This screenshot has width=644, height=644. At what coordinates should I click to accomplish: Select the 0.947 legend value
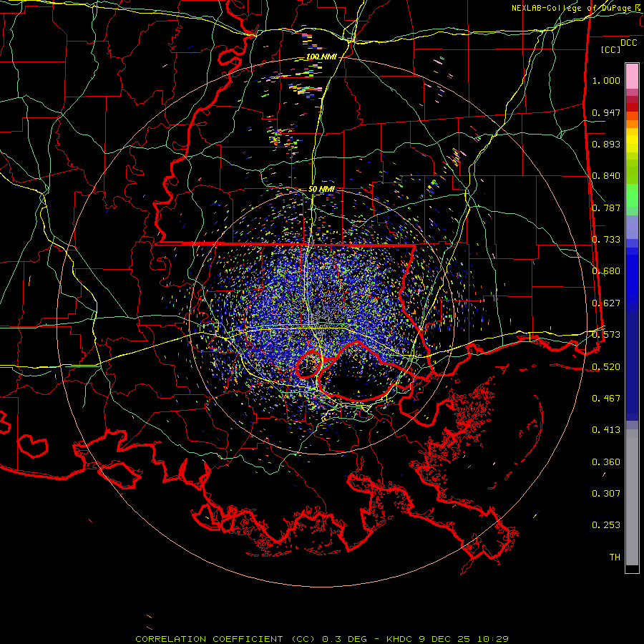[606, 112]
